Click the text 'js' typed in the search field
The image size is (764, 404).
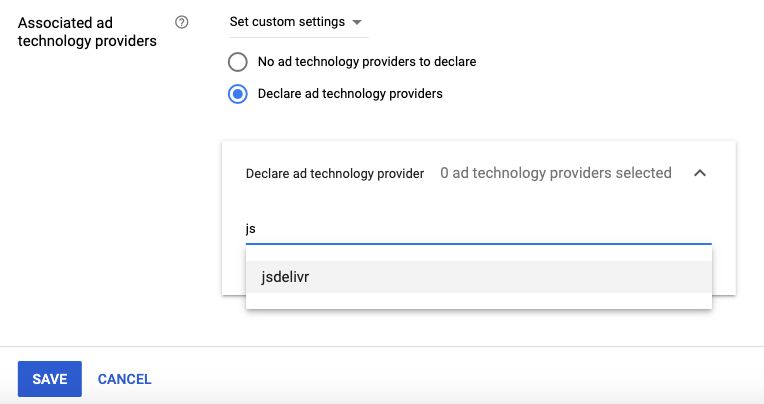251,228
